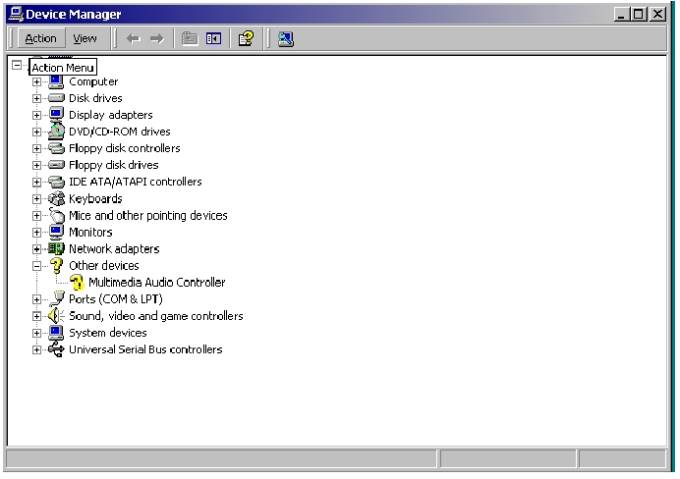680x479 pixels.
Task: Click the Monitors icon
Action: (56, 232)
